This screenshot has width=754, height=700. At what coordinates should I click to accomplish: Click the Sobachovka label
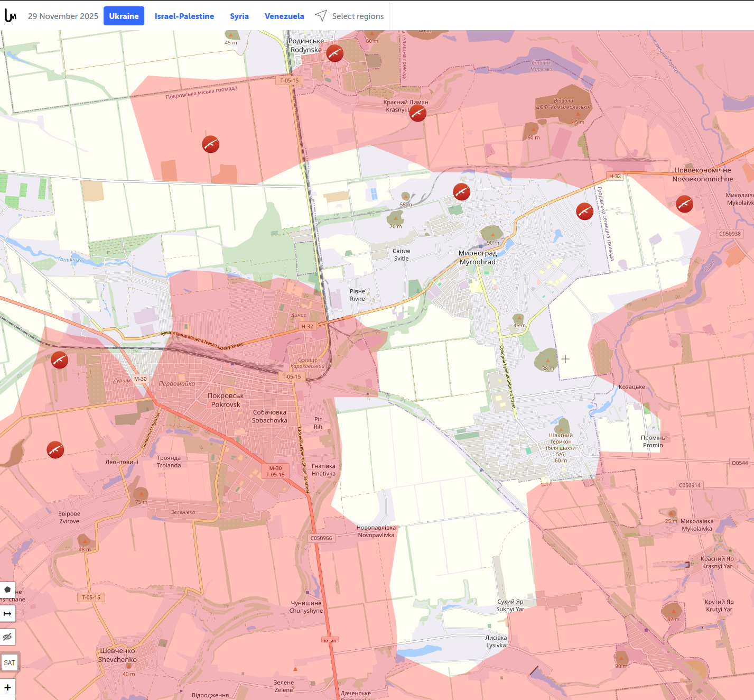[x=269, y=417]
